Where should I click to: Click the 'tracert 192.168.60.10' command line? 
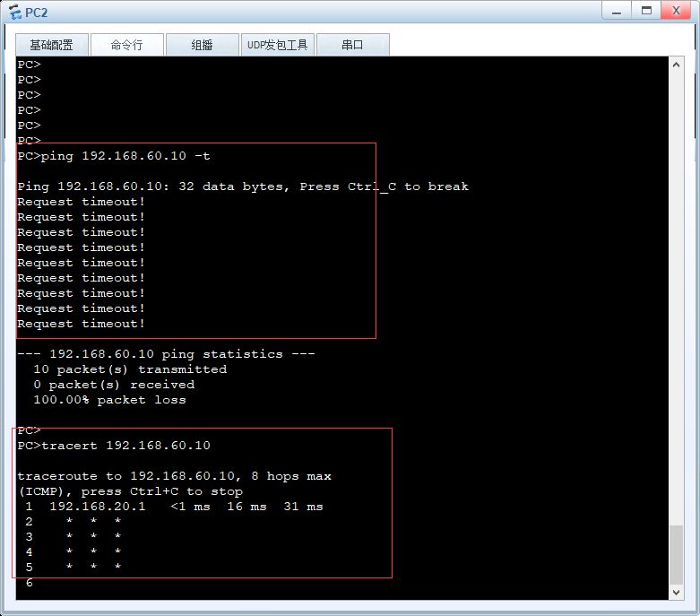point(114,446)
